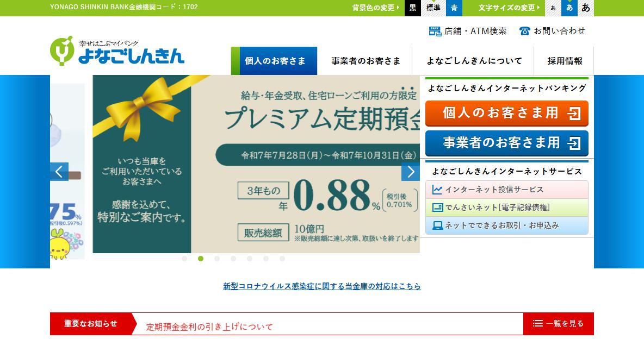The height and width of the screenshot is (339, 644).
Task: Select the second (active) carousel dot
Action: tap(200, 259)
